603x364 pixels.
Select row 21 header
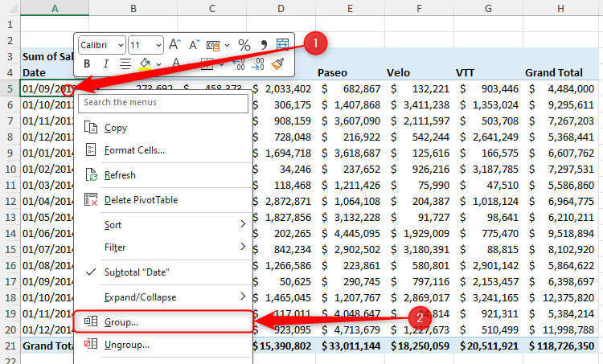click(10, 346)
